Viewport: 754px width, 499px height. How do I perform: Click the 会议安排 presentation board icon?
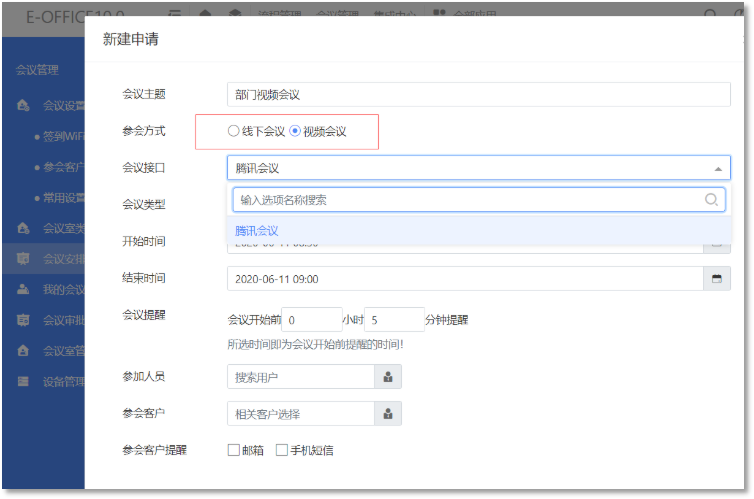tap(23, 259)
